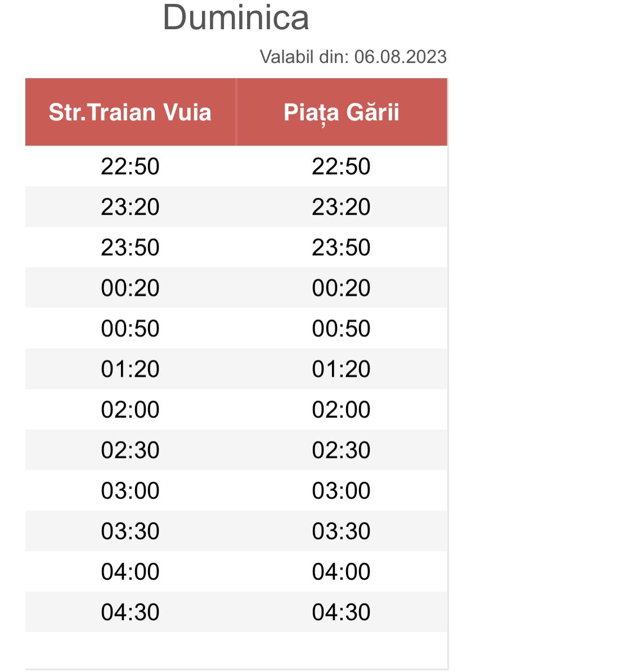Screen dimensions: 633x672
Task: Click the Piața Gării column header
Action: [x=342, y=112]
